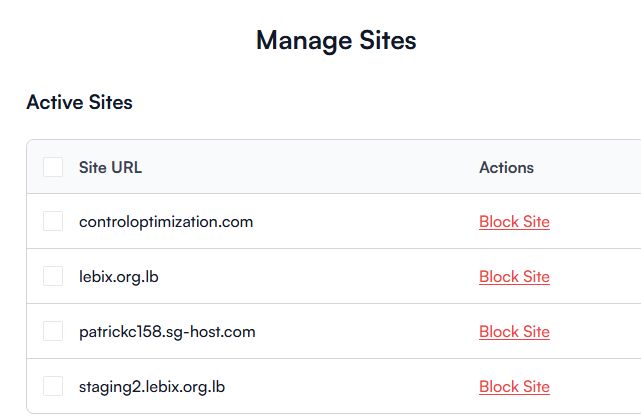Toggle the select-all checkbox in table header
Screen dimensions: 641x420
tap(53, 167)
